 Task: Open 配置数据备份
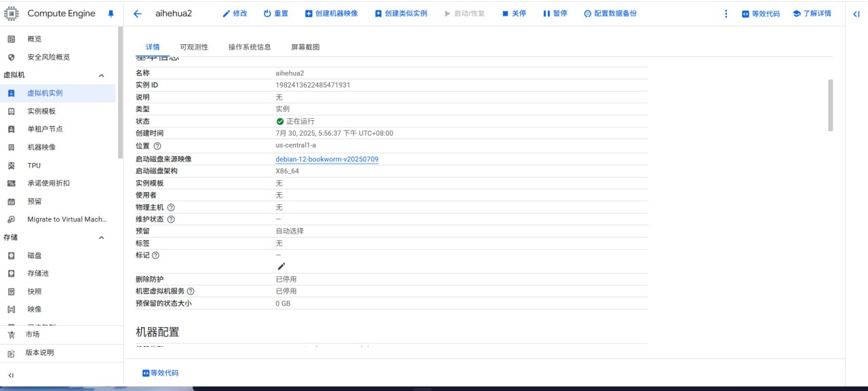610,14
